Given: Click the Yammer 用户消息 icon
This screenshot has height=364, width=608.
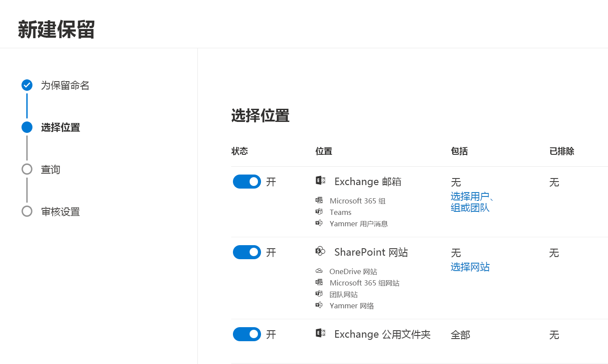Looking at the screenshot, I should [319, 223].
